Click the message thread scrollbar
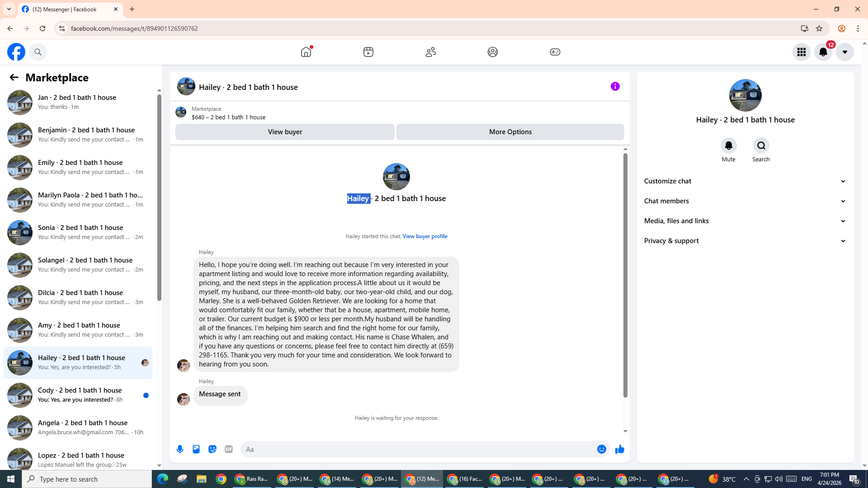 click(x=625, y=275)
